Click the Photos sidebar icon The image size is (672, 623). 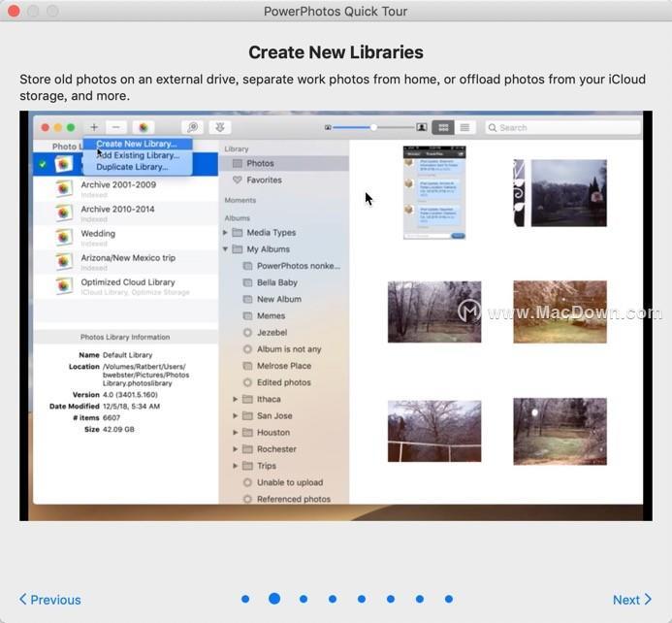click(x=237, y=163)
